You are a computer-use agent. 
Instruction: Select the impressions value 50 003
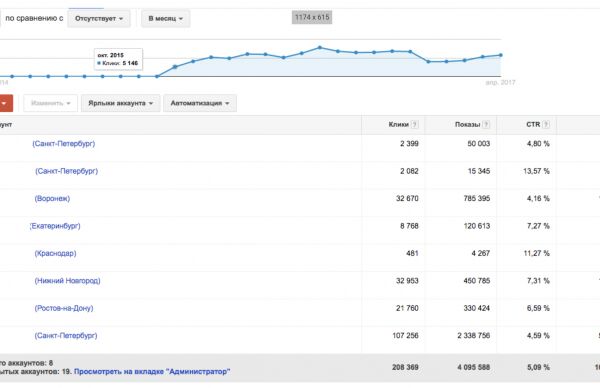(x=479, y=143)
